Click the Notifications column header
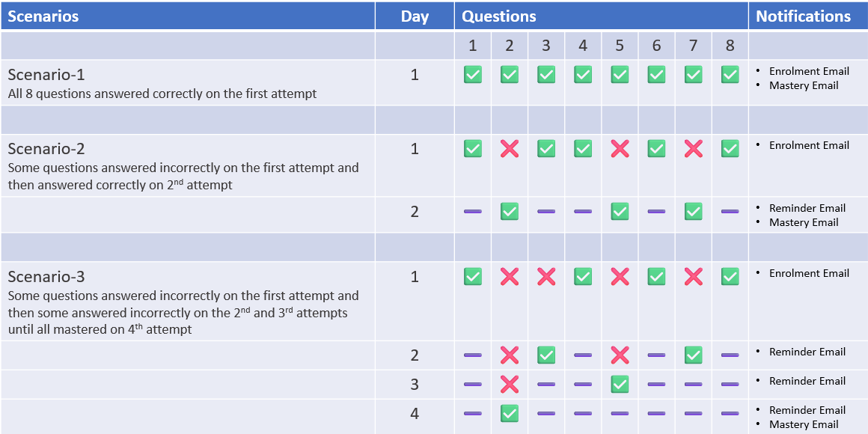Screen dimensions: 868x434 click(x=803, y=16)
